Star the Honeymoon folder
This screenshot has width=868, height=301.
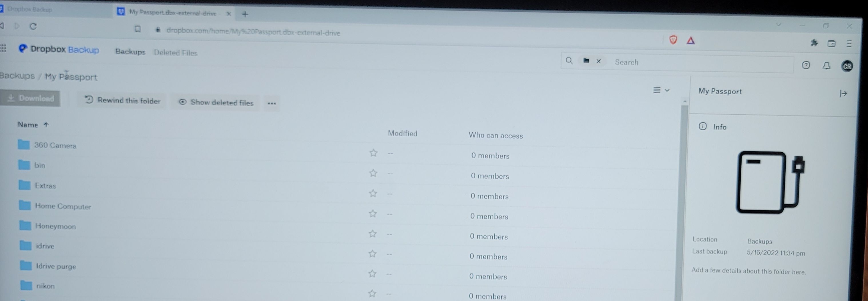(x=372, y=233)
